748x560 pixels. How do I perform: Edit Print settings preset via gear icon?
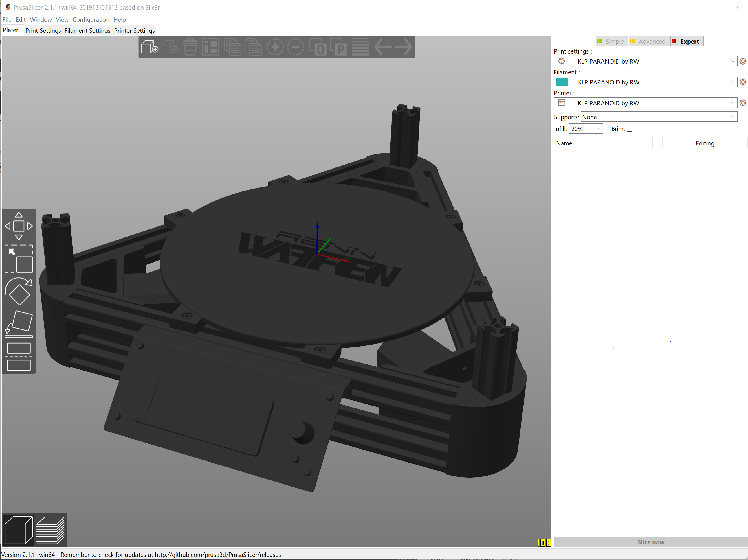point(742,62)
